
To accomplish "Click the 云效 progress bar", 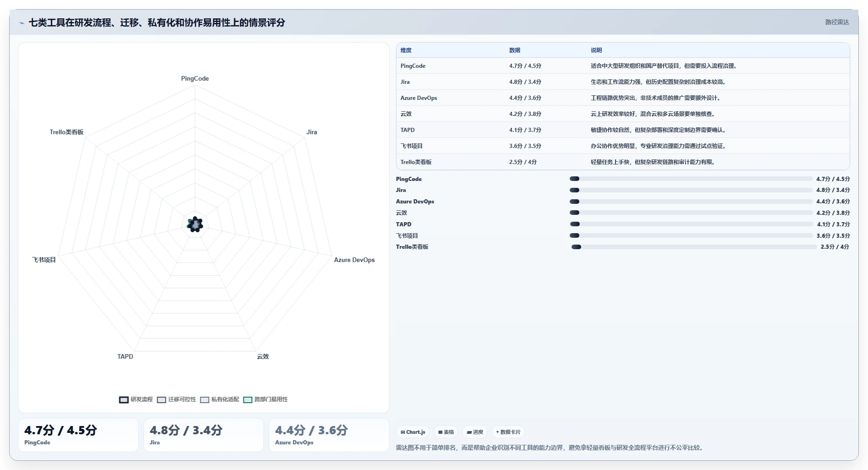I will pyautogui.click(x=691, y=213).
